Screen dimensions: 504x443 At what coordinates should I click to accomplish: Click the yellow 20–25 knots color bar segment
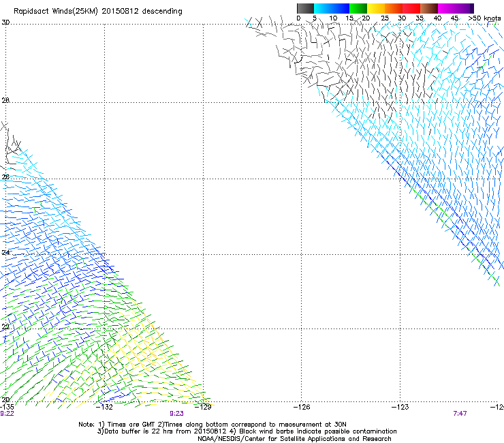pyautogui.click(x=376, y=8)
